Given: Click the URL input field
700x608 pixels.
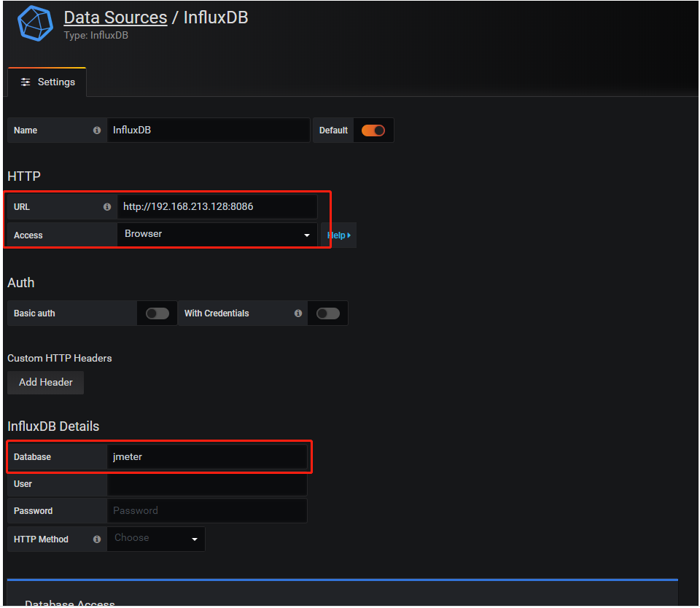Looking at the screenshot, I should pyautogui.click(x=217, y=207).
